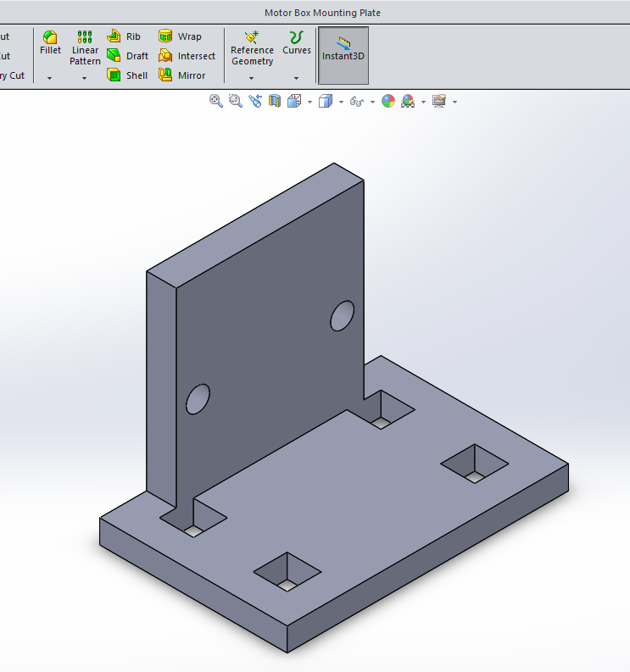
Task: Use the Shell feature tool
Action: [127, 75]
